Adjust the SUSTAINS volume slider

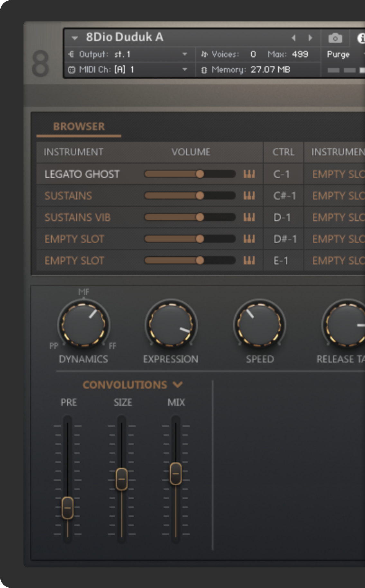click(190, 195)
